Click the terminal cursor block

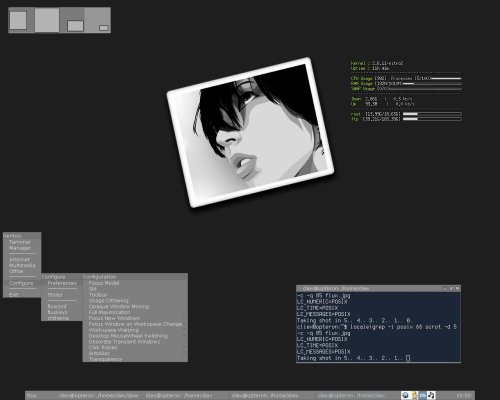408,358
